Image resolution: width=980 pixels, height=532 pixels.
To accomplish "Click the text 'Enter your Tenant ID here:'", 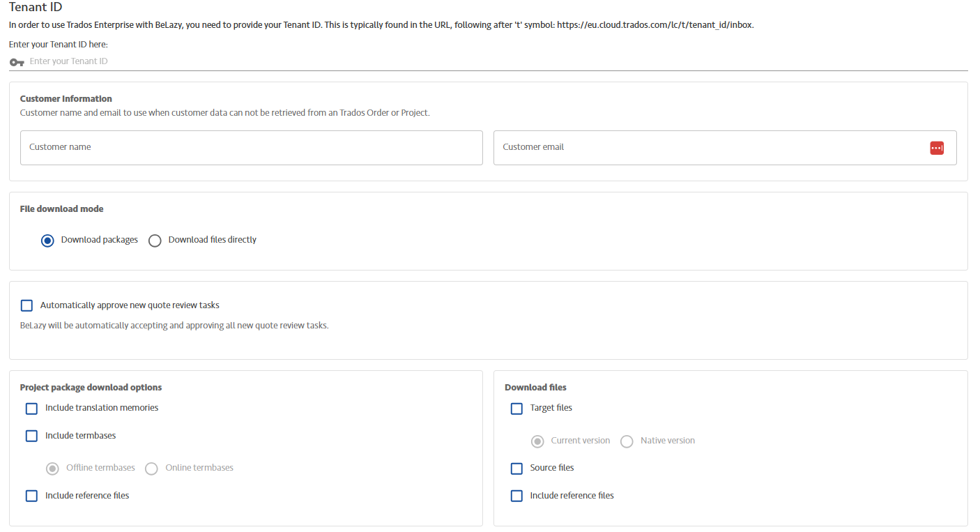I will (x=59, y=45).
